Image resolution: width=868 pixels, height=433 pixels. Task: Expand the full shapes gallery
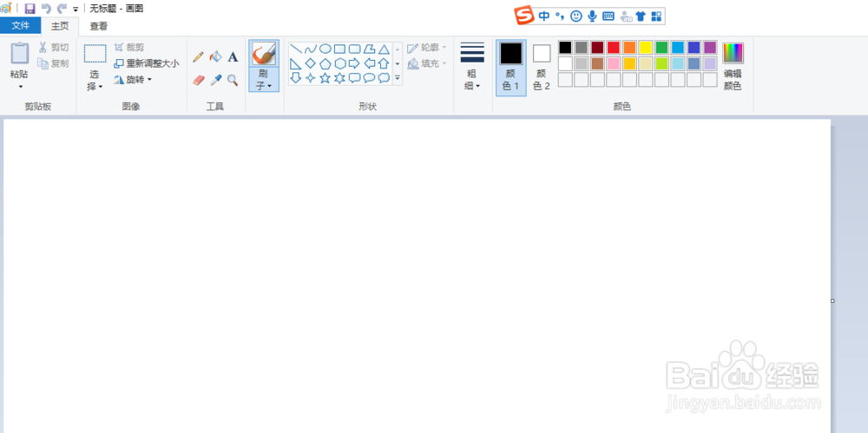(x=398, y=78)
